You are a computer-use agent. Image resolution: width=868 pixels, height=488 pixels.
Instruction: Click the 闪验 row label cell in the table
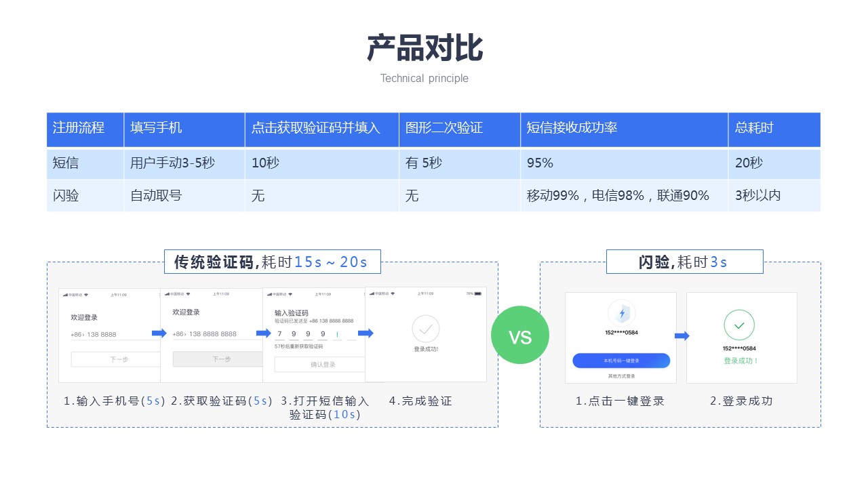point(85,195)
